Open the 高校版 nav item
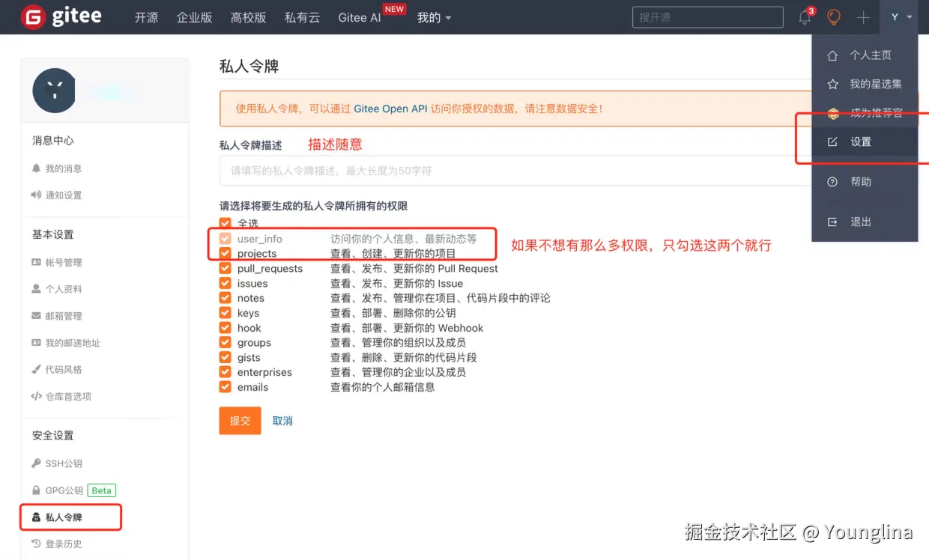The width and height of the screenshot is (929, 560). pos(249,17)
